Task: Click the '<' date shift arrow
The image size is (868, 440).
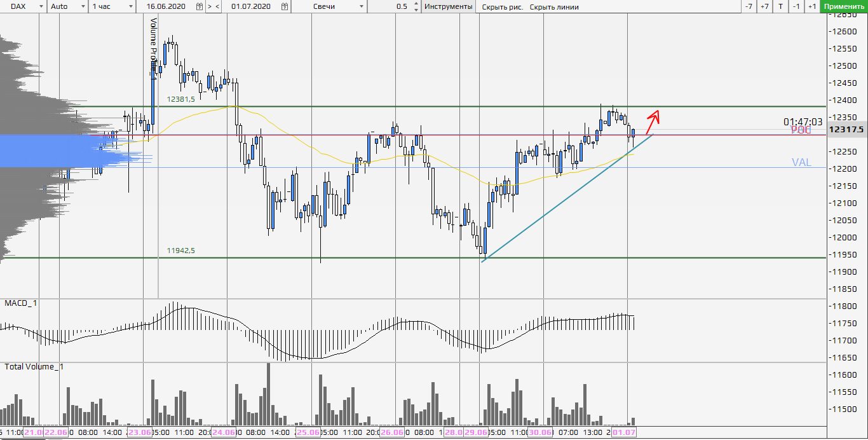Action: (218, 6)
